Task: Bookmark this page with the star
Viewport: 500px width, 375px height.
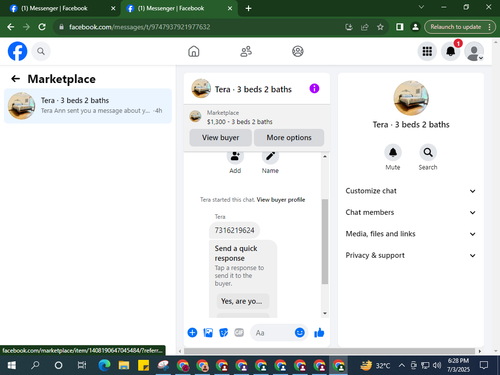Action: 380,27
